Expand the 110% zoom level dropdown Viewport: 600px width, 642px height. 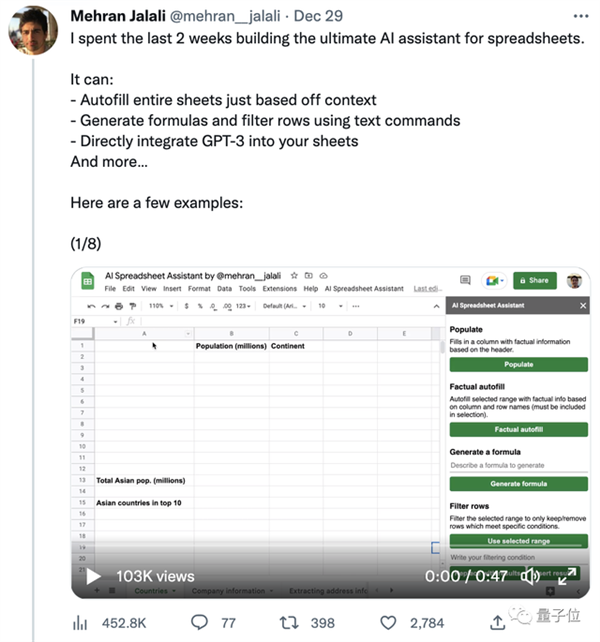tap(161, 306)
